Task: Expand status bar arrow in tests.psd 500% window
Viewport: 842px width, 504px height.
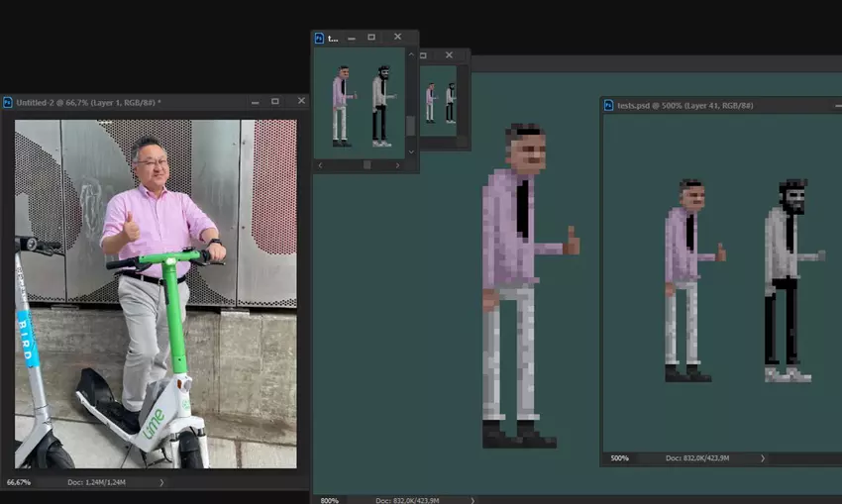Action: (x=762, y=458)
